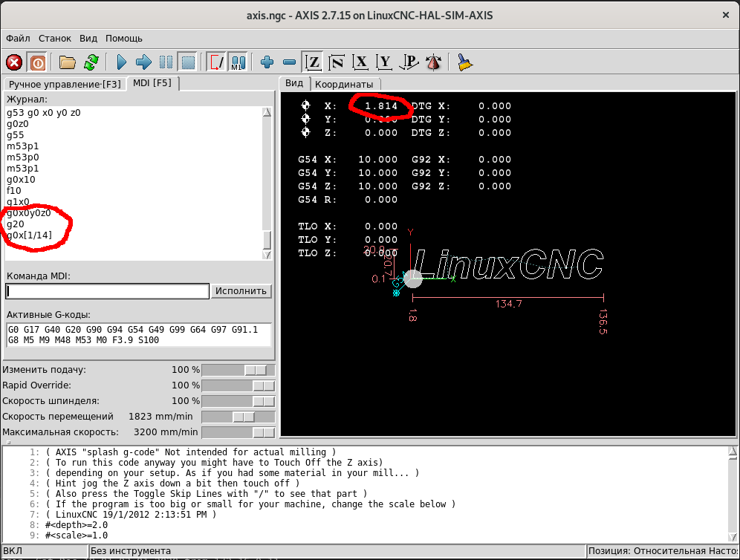Click the Активные G-коды text box
Screen dimensions: 740x560
coord(139,335)
